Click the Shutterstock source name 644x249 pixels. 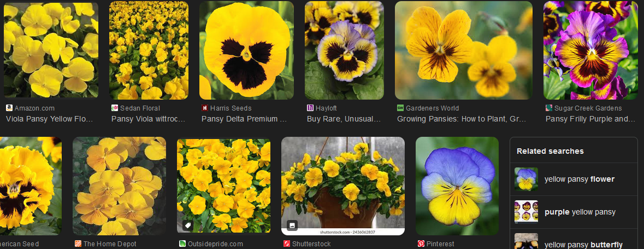click(311, 244)
